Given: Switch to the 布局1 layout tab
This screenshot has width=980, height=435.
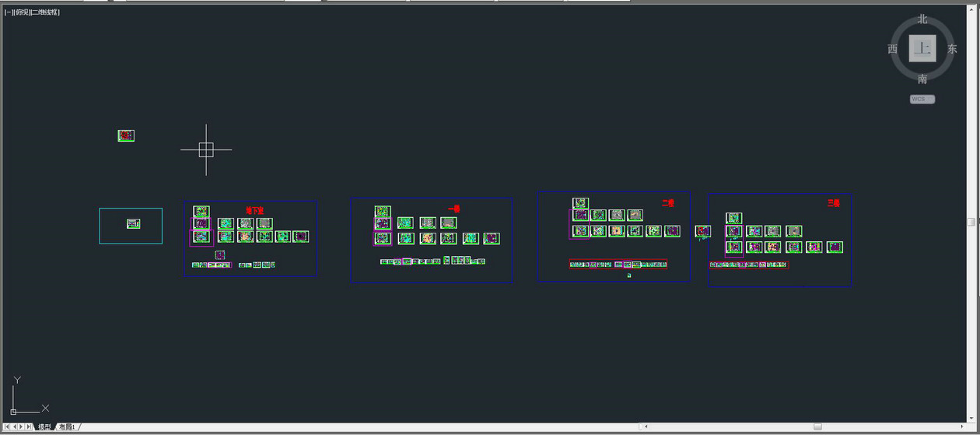Looking at the screenshot, I should coord(68,427).
